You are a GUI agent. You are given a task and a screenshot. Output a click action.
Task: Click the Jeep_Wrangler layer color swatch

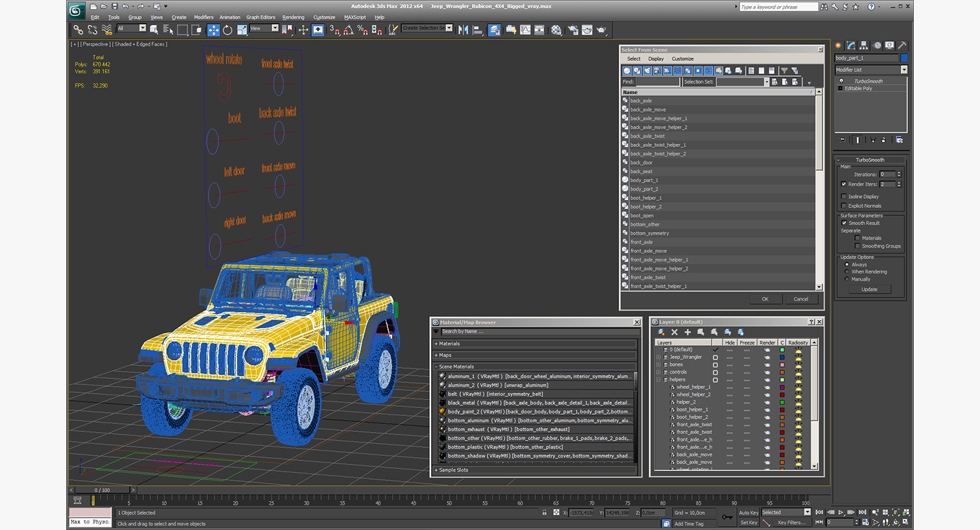782,357
